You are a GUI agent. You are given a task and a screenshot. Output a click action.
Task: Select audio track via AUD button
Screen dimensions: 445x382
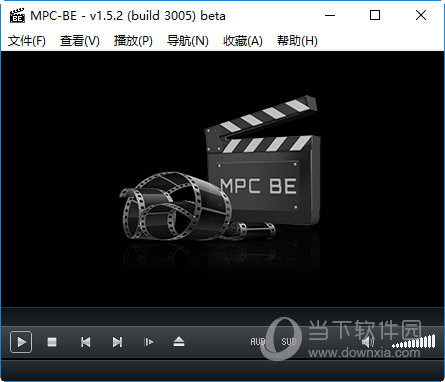[x=258, y=342]
